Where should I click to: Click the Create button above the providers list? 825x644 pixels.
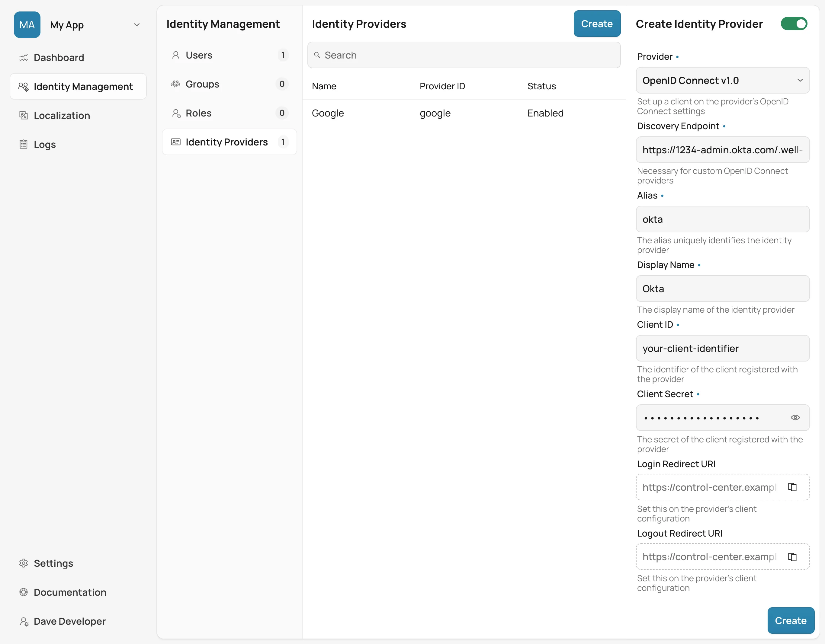click(596, 24)
